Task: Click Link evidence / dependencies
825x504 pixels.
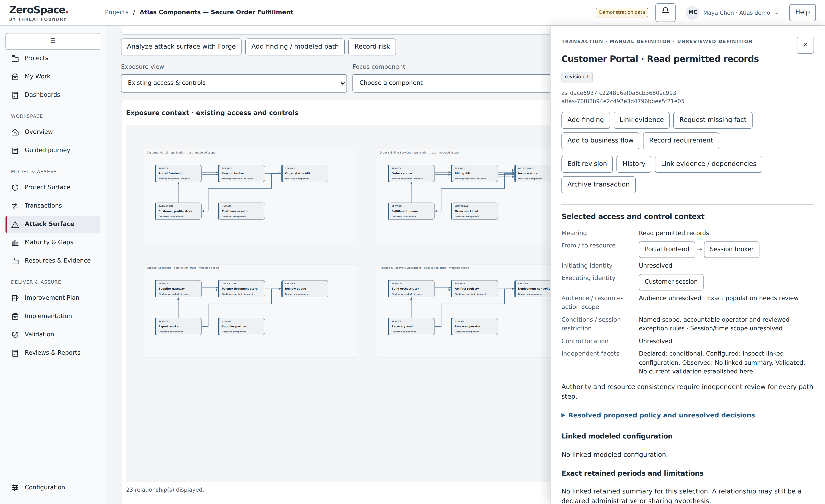Action: [708, 164]
